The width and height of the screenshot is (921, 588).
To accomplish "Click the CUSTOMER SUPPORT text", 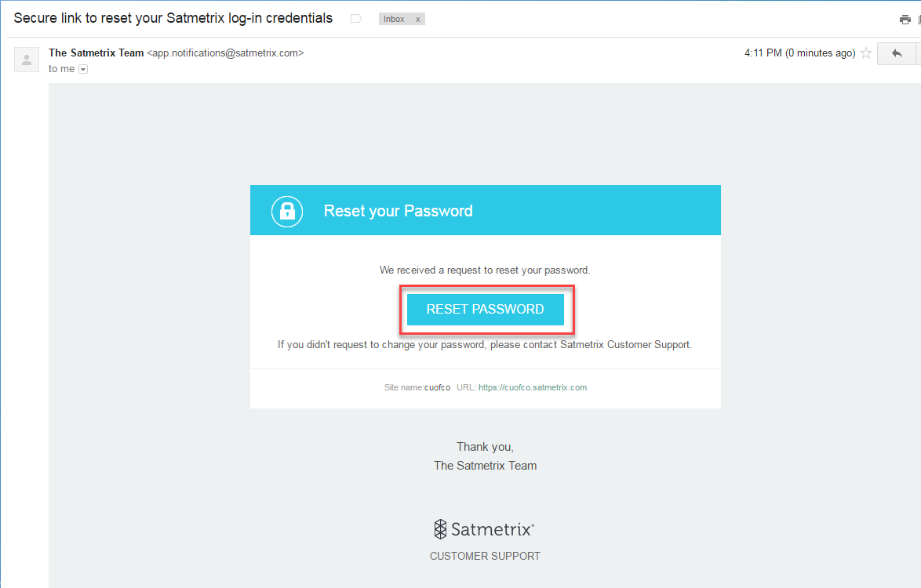I will (485, 556).
